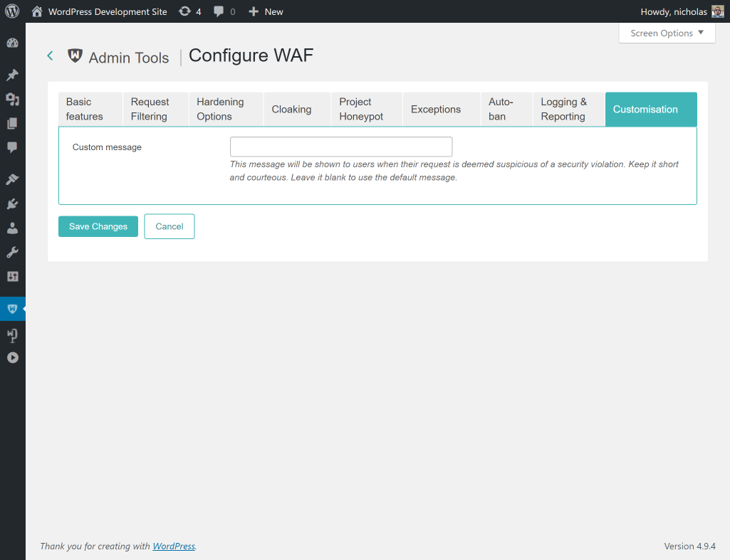
Task: Click the Admin Tools shield sidebar icon
Action: pyautogui.click(x=13, y=308)
